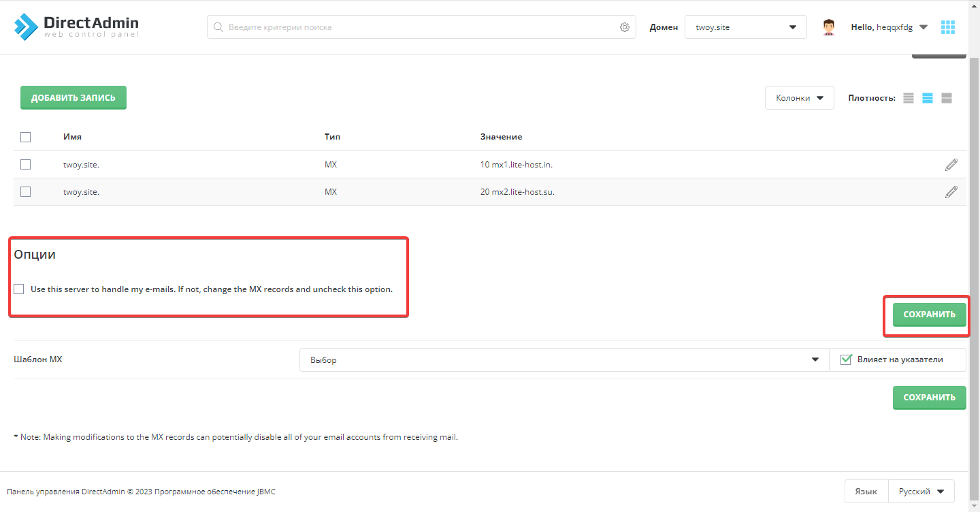Screen dimensions: 980x512
Task: Toggle select-all checkbox in table header
Action: point(26,137)
